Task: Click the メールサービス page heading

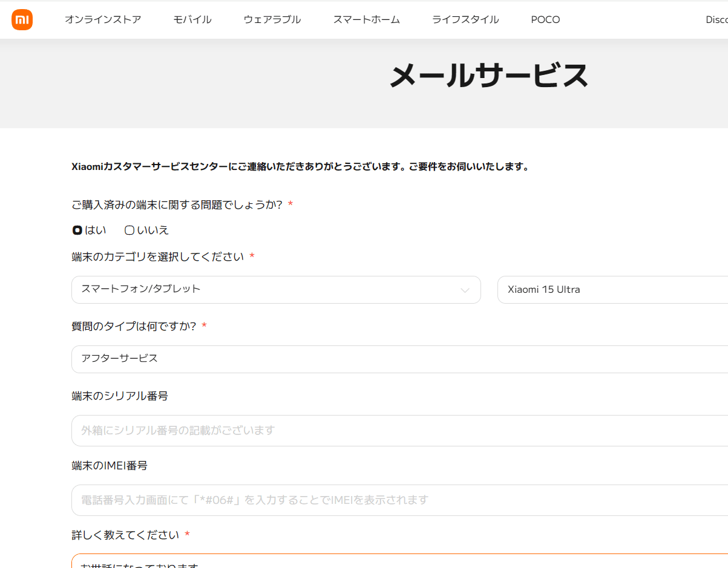Action: [488, 76]
